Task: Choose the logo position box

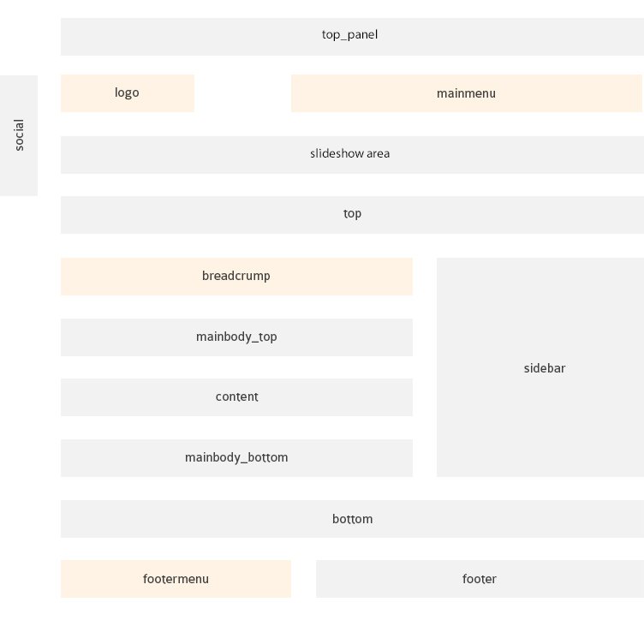Action: click(128, 93)
